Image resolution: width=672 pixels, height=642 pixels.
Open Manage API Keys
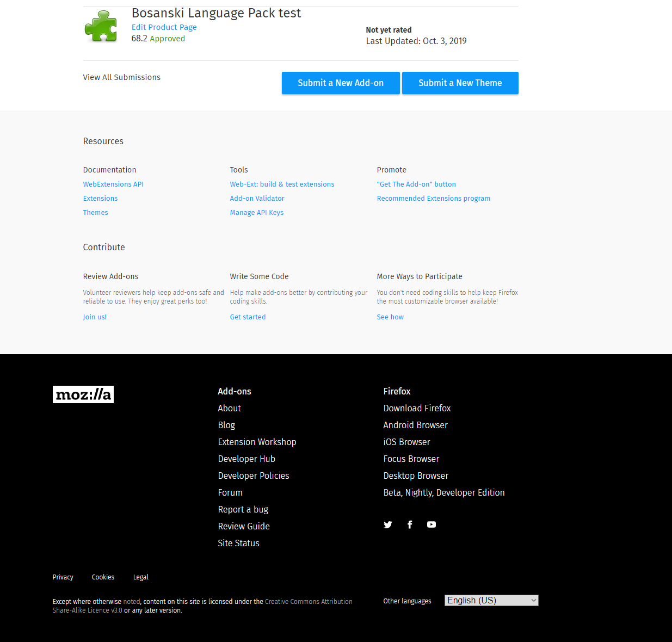coord(256,212)
